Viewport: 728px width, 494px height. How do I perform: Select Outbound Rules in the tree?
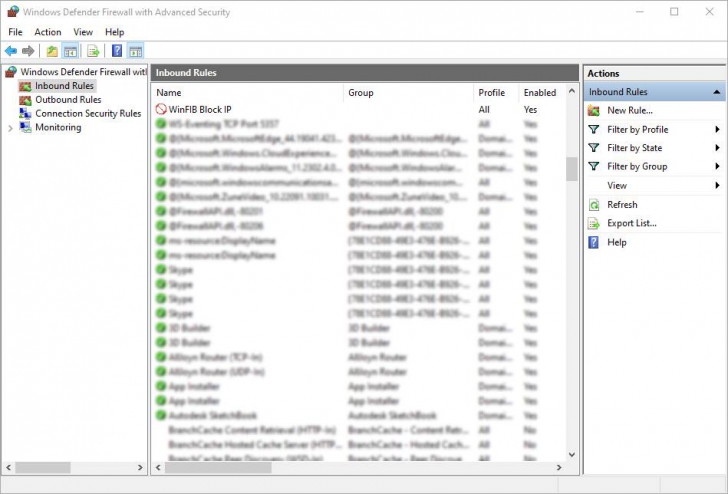coord(68,100)
